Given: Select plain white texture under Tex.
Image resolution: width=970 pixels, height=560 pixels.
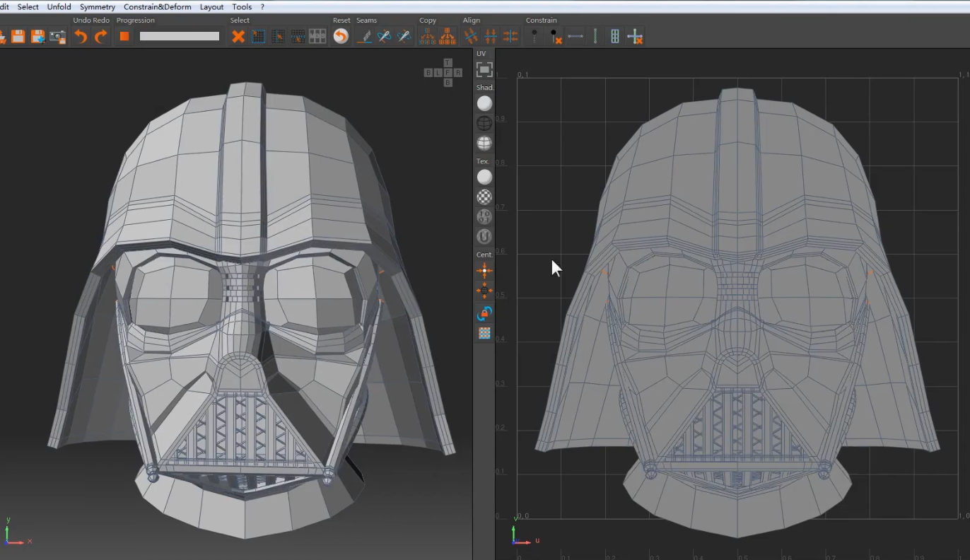Looking at the screenshot, I should click(x=484, y=177).
